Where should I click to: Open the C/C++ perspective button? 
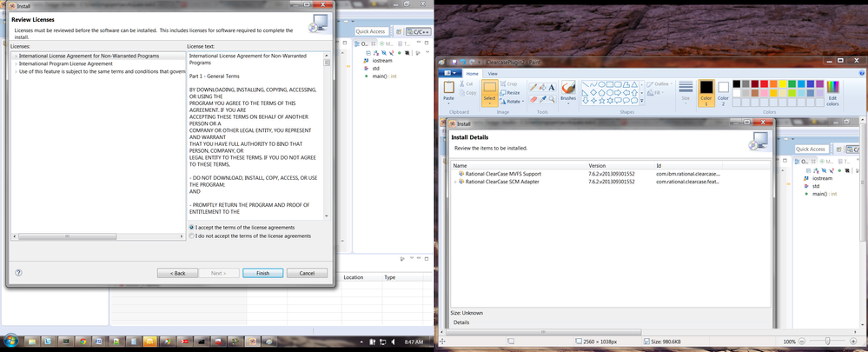tap(419, 31)
